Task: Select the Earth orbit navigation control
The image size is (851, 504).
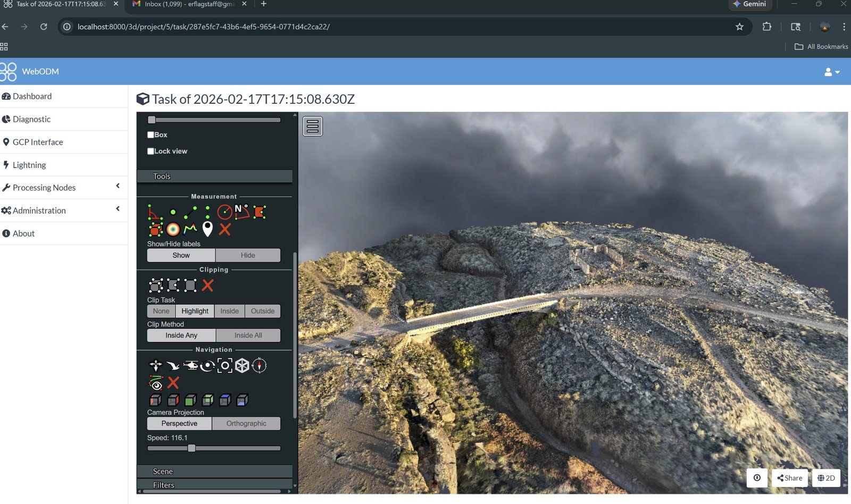Action: (208, 365)
